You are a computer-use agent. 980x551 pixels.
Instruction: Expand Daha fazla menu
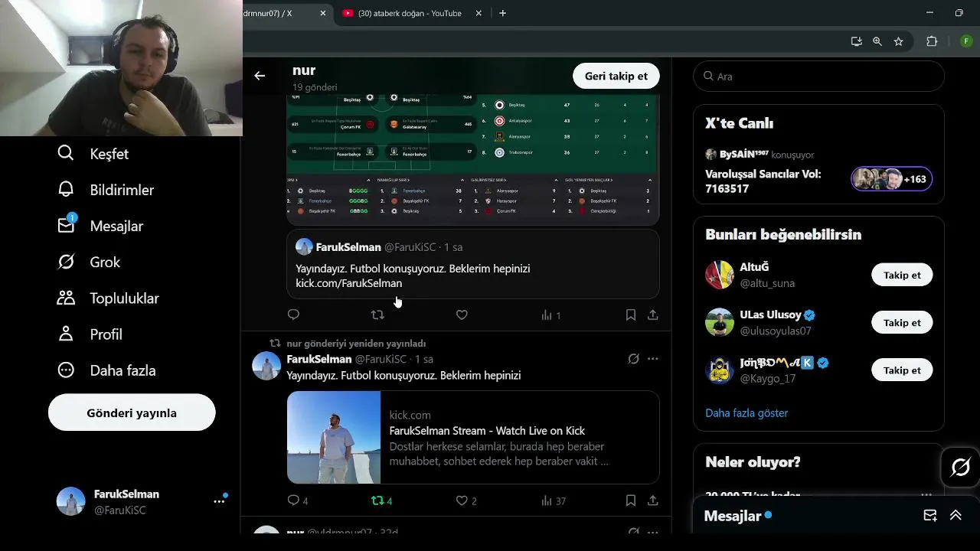click(x=106, y=370)
